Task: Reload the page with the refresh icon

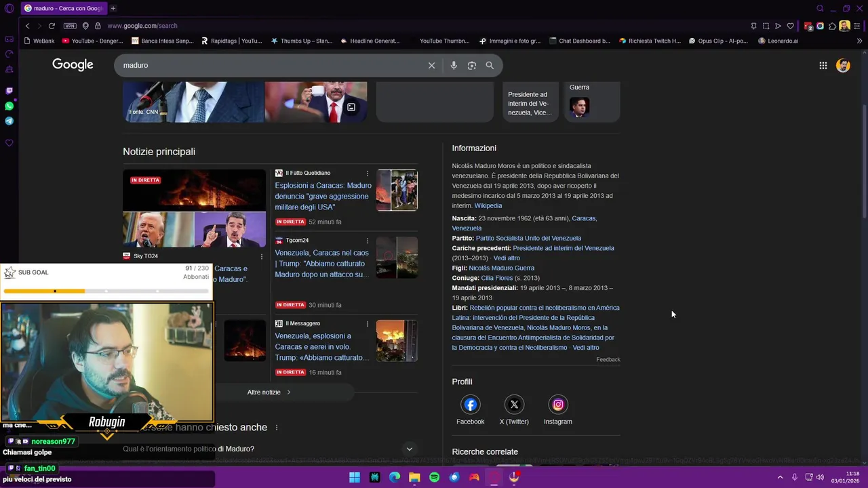Action: tap(52, 26)
